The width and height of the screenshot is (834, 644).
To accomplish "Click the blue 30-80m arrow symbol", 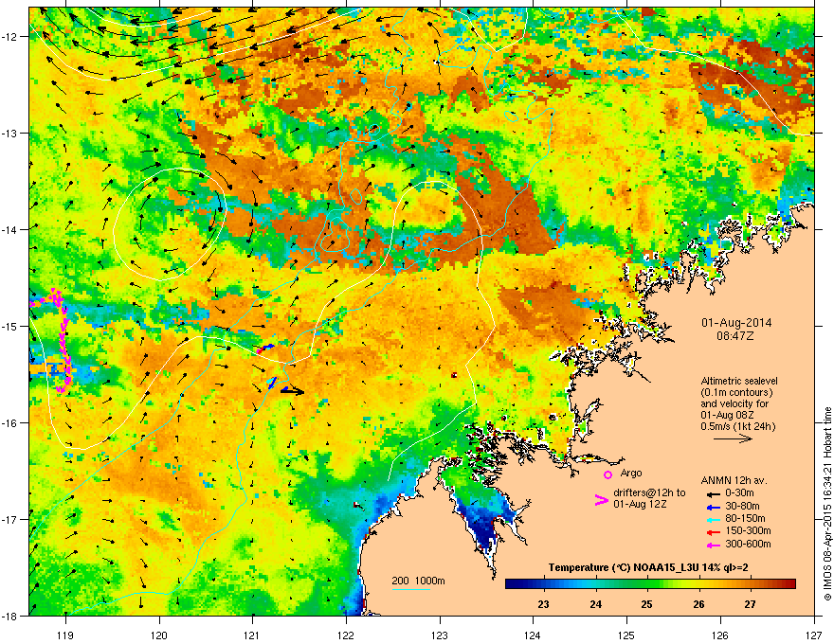I will coord(712,507).
